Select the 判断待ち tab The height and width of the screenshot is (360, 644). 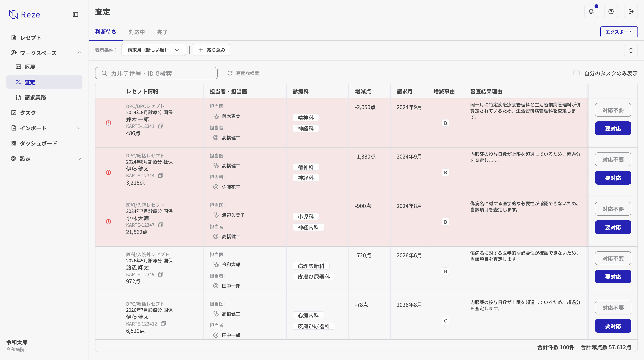(x=105, y=32)
